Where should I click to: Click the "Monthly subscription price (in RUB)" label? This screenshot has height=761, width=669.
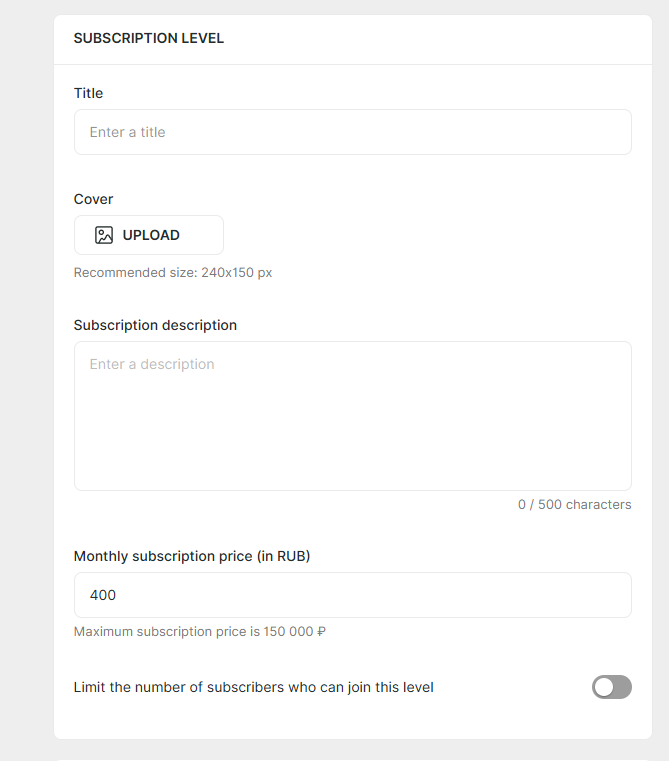(192, 556)
